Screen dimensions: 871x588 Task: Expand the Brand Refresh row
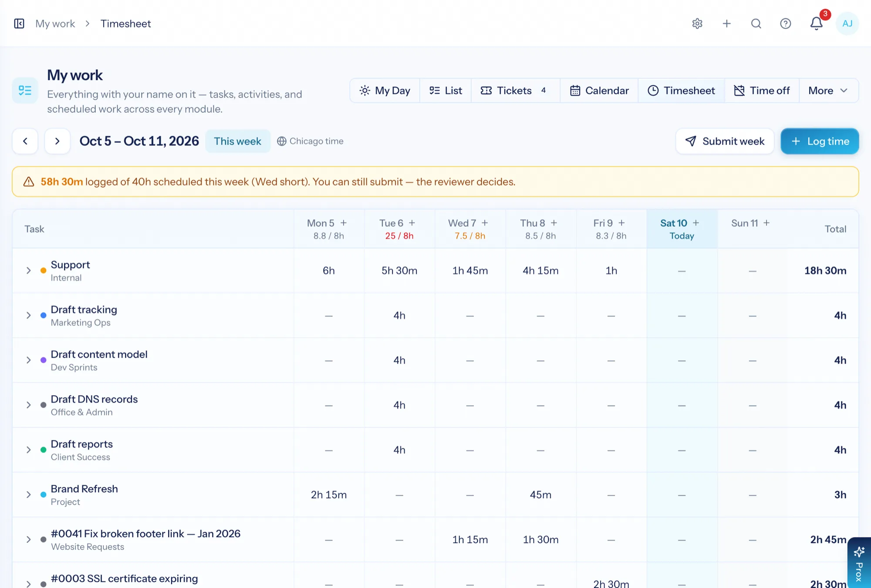coord(29,494)
